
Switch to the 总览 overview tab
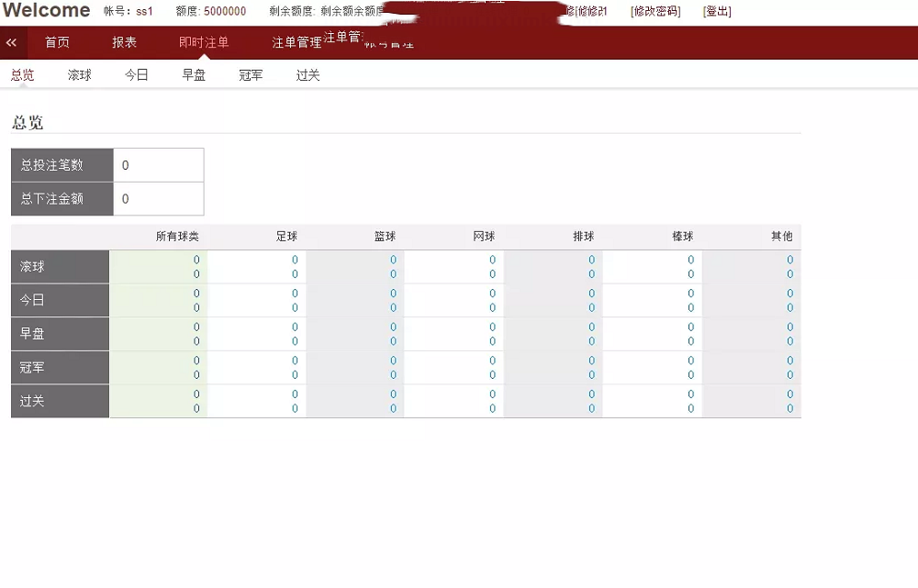(22, 75)
